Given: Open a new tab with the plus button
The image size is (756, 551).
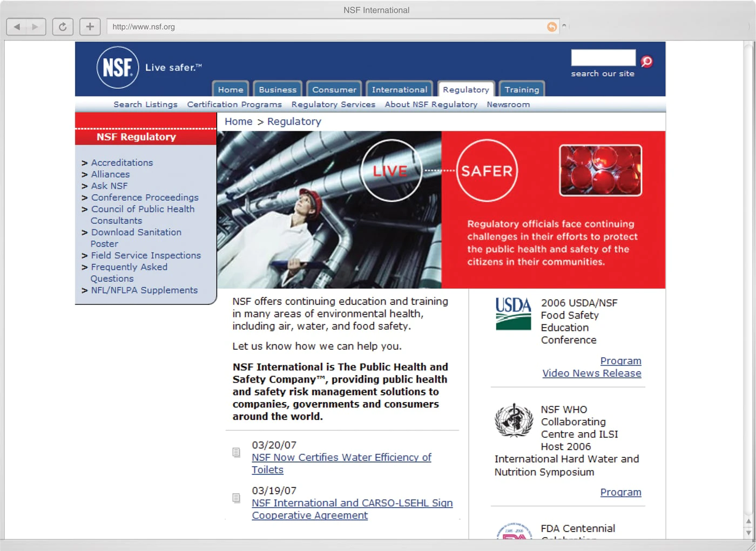Looking at the screenshot, I should (x=90, y=26).
